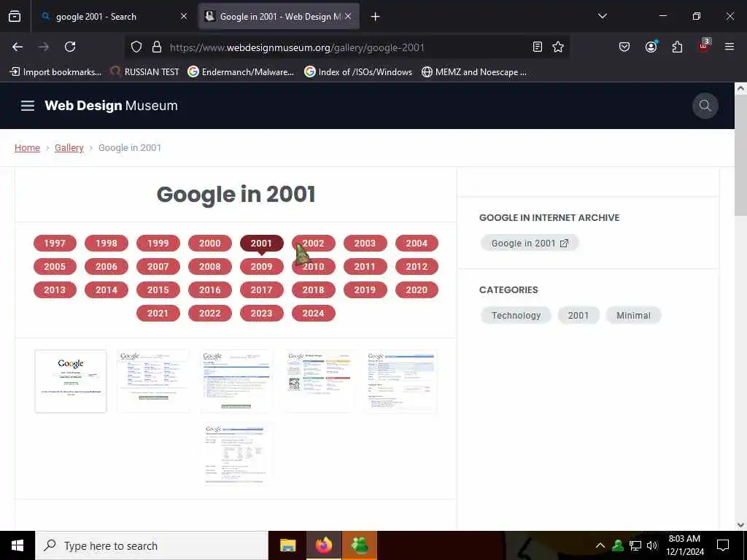
Task: Bookmark this page with the star
Action: tap(558, 47)
